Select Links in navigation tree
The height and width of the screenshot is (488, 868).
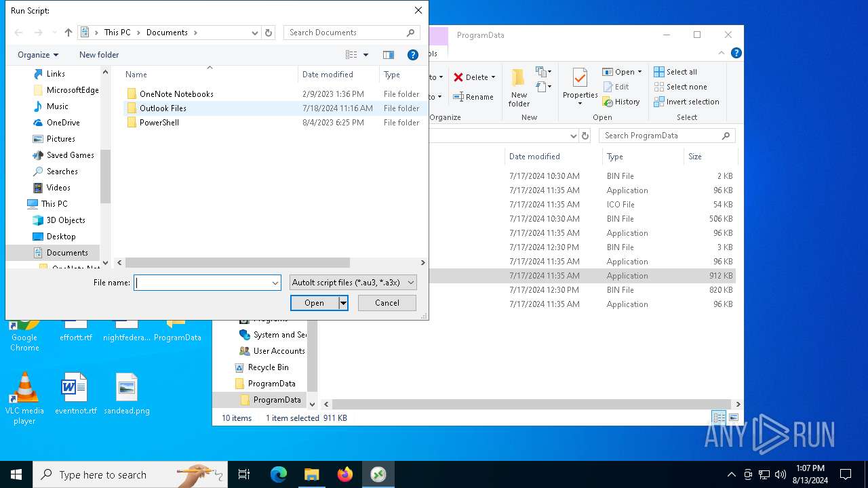[56, 74]
